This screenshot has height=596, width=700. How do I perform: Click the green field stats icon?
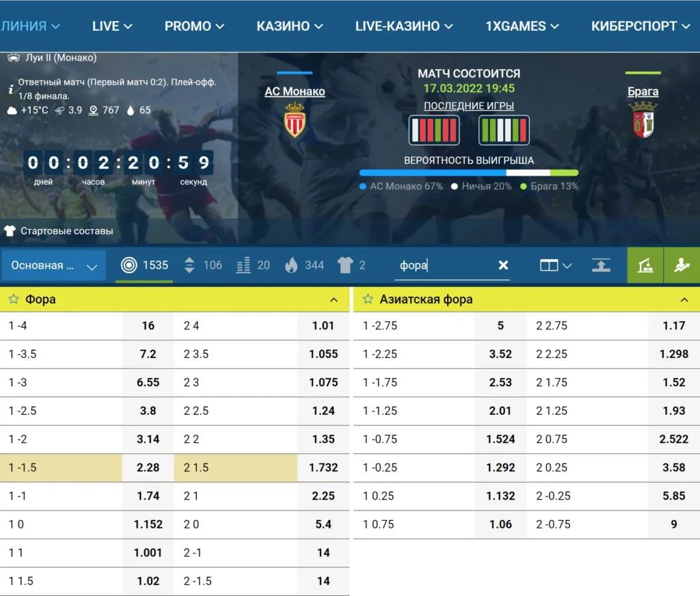coord(645,265)
